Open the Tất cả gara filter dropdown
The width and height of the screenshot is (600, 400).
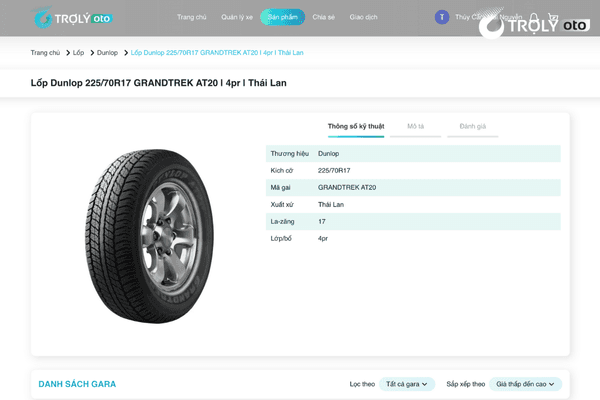[407, 384]
